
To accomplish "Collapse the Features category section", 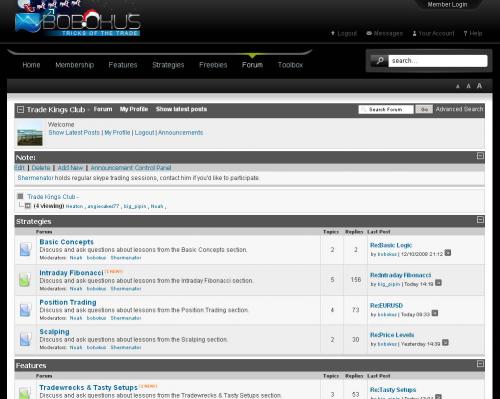I will [x=480, y=364].
